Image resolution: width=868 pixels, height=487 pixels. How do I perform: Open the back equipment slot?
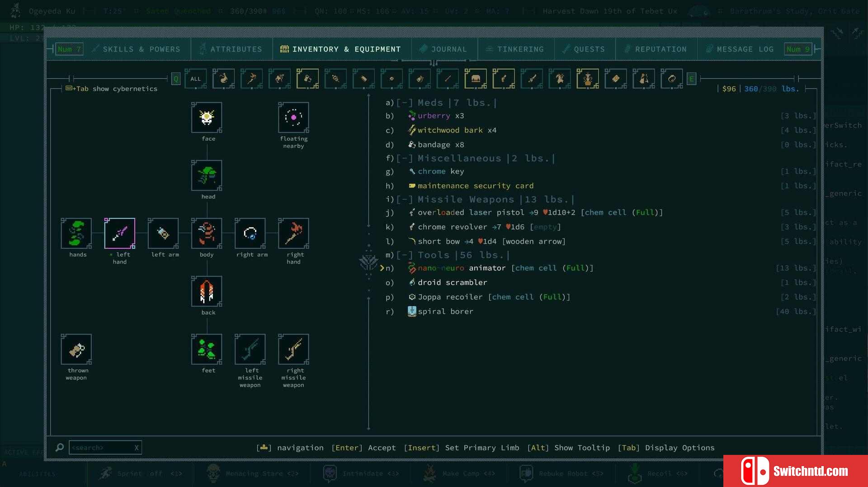pyautogui.click(x=207, y=291)
